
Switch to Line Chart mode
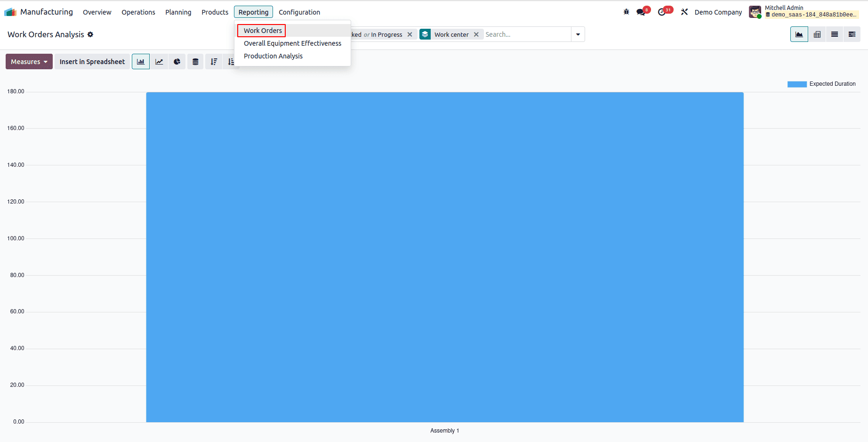[159, 62]
